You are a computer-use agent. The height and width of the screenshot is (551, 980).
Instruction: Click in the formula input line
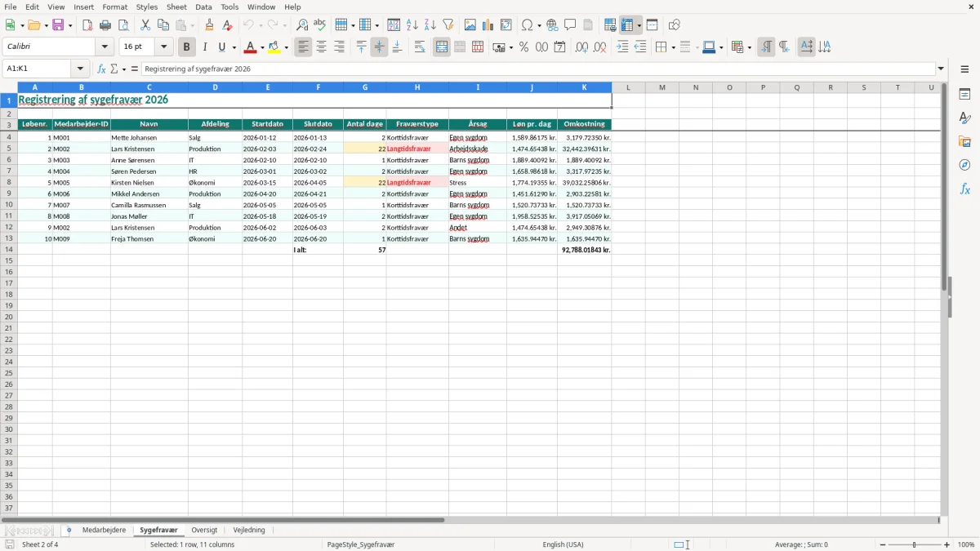[538, 69]
